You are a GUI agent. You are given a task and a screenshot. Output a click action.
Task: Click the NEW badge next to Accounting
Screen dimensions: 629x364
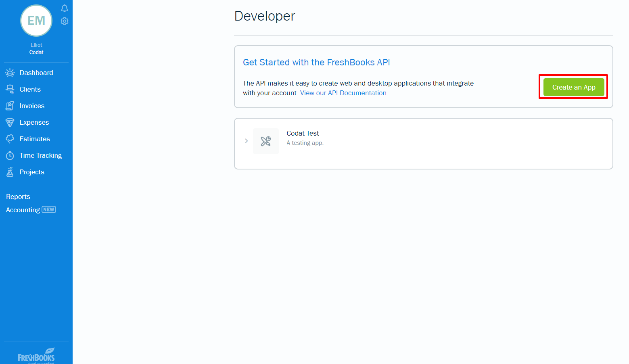pos(49,209)
